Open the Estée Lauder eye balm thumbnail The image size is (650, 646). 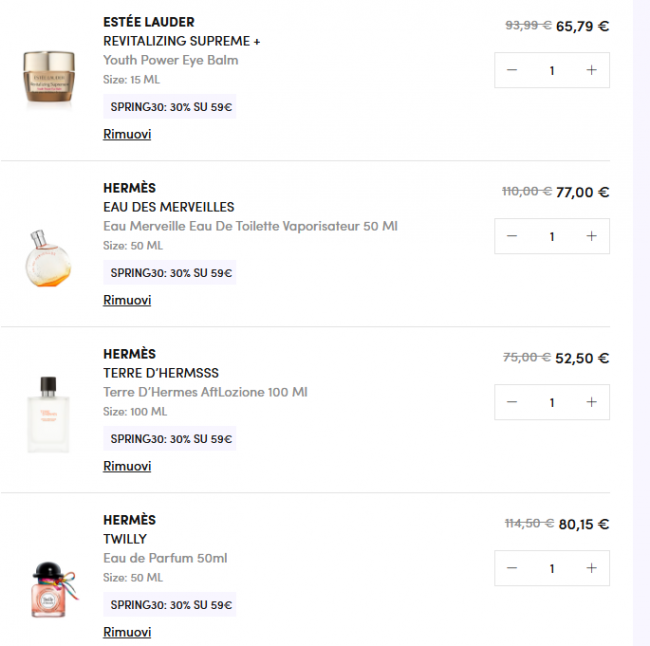49,77
